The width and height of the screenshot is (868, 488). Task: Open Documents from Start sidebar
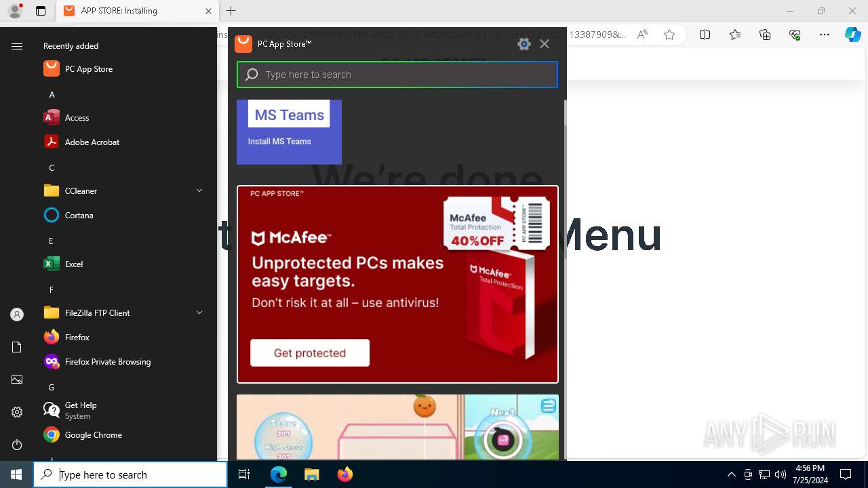click(17, 347)
